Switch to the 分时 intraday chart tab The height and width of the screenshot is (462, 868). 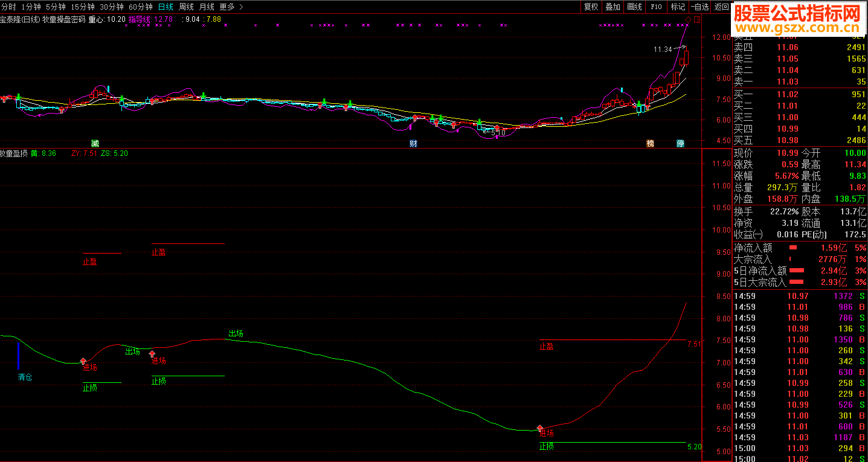pos(8,7)
